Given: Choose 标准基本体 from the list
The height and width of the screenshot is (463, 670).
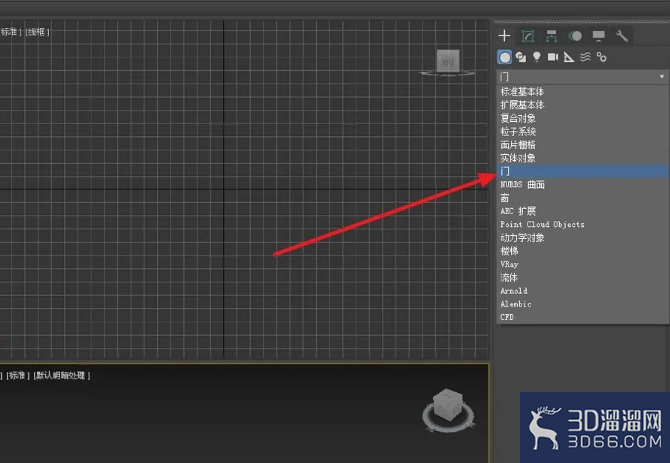Looking at the screenshot, I should click(582, 92).
